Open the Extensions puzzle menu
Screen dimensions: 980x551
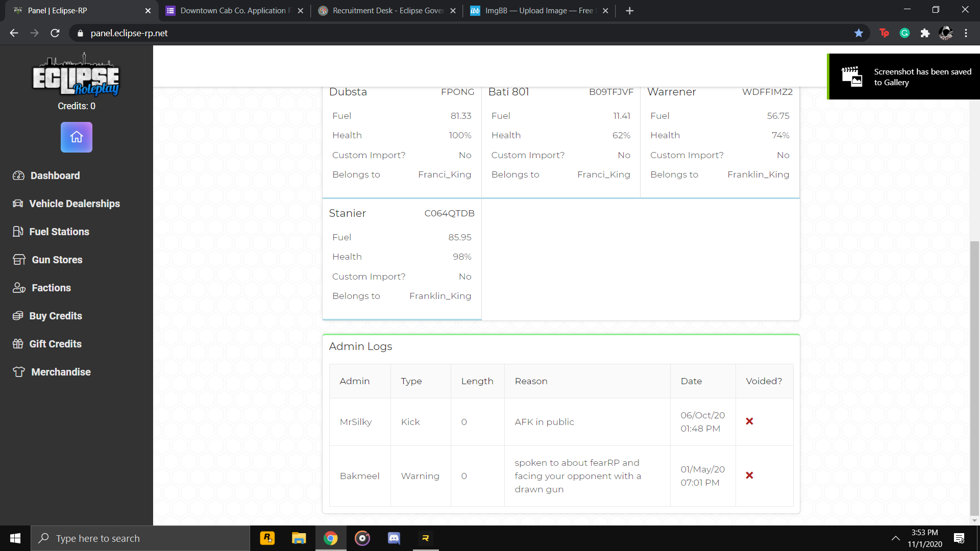[925, 33]
